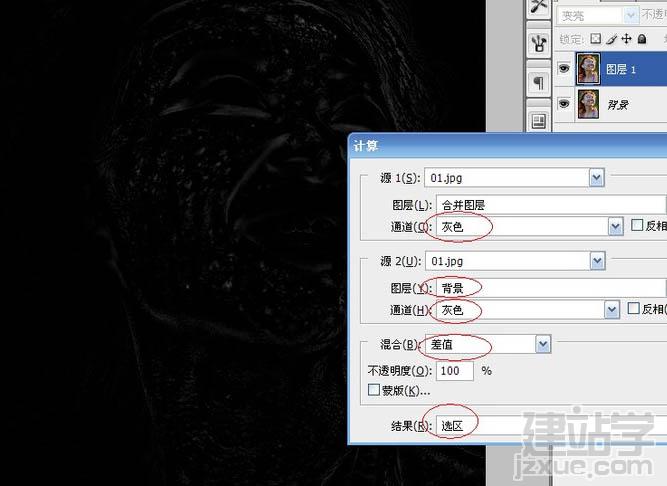The width and height of the screenshot is (667, 486).
Task: Open the 源 2 通道 dropdown arrow
Action: pyautogui.click(x=612, y=310)
